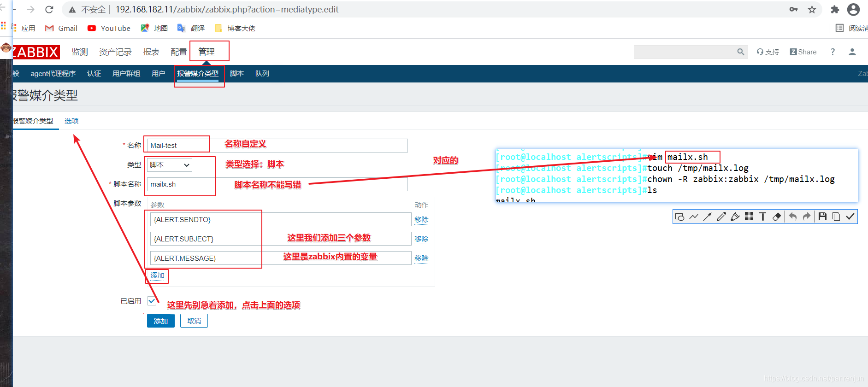Go to the 报警媒介类型 submenu
The image size is (868, 387).
coord(198,74)
